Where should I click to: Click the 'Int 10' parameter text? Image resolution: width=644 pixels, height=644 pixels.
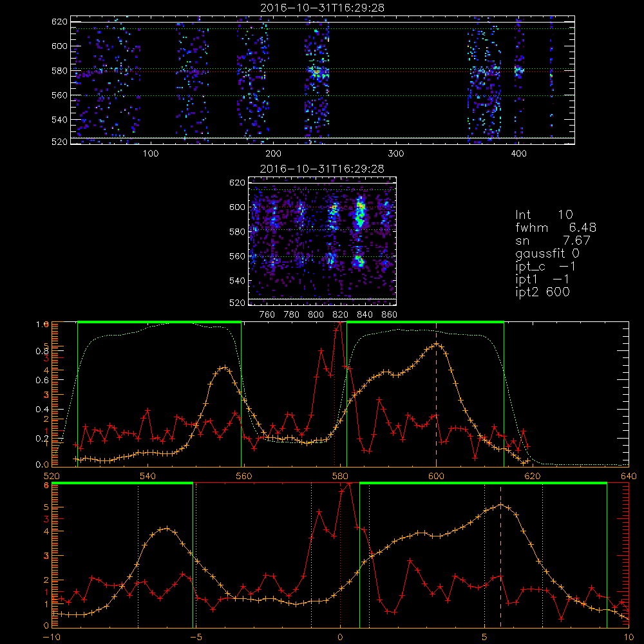point(544,214)
